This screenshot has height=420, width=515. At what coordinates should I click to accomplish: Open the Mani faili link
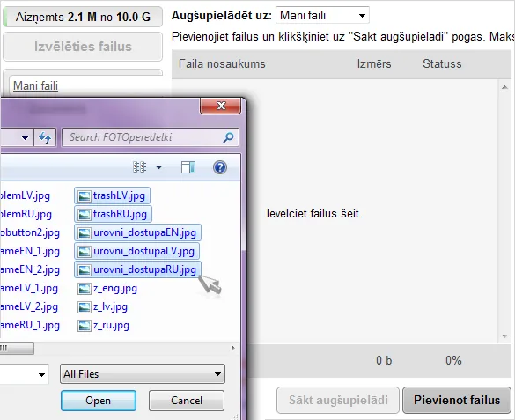tap(35, 85)
